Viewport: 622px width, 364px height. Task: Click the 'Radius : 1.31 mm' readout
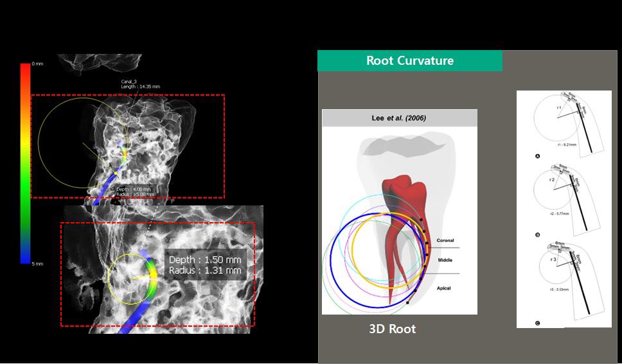205,270
